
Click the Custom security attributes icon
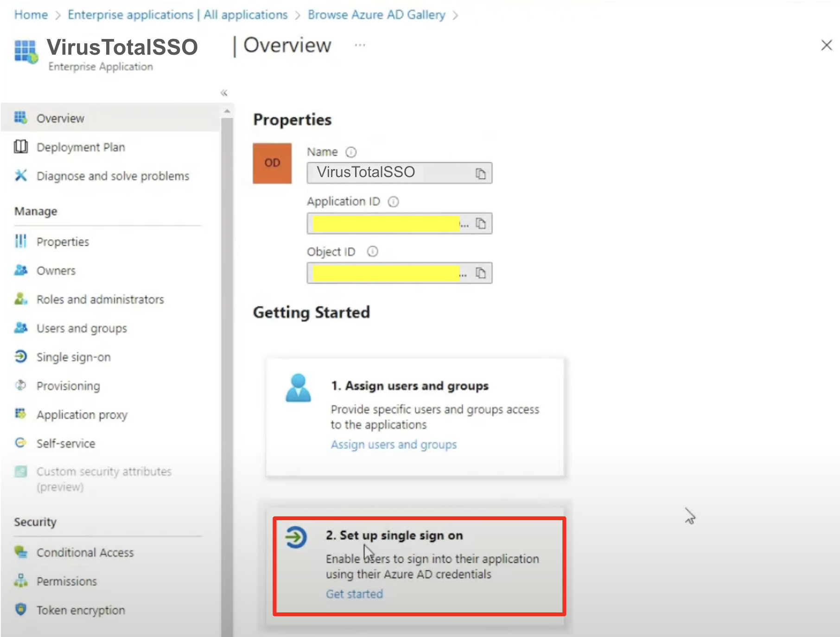pyautogui.click(x=20, y=471)
